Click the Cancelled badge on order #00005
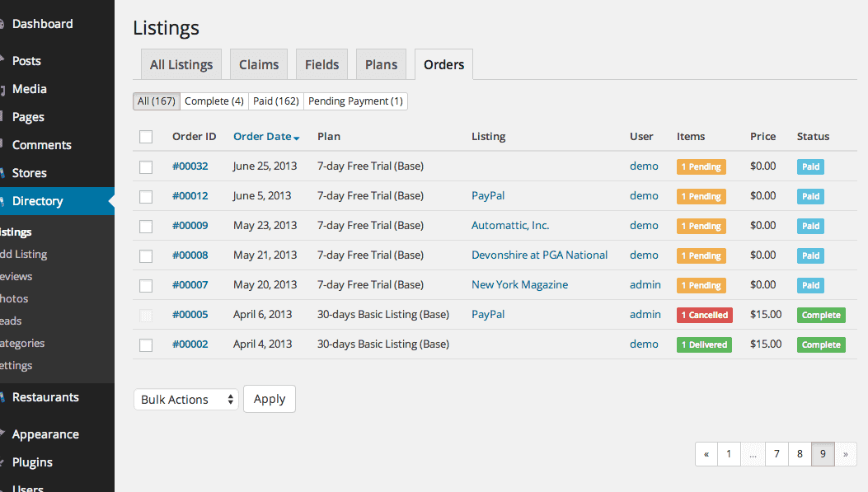The image size is (868, 492). [704, 315]
